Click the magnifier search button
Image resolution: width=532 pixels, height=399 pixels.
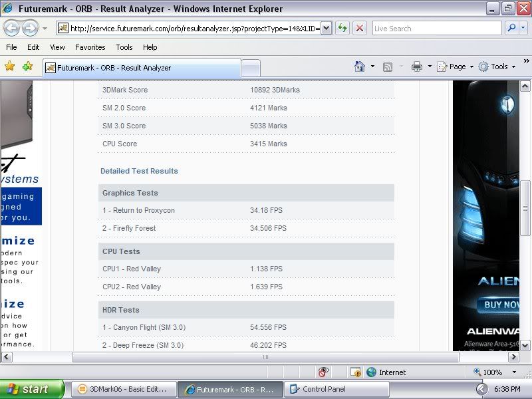tap(511, 28)
